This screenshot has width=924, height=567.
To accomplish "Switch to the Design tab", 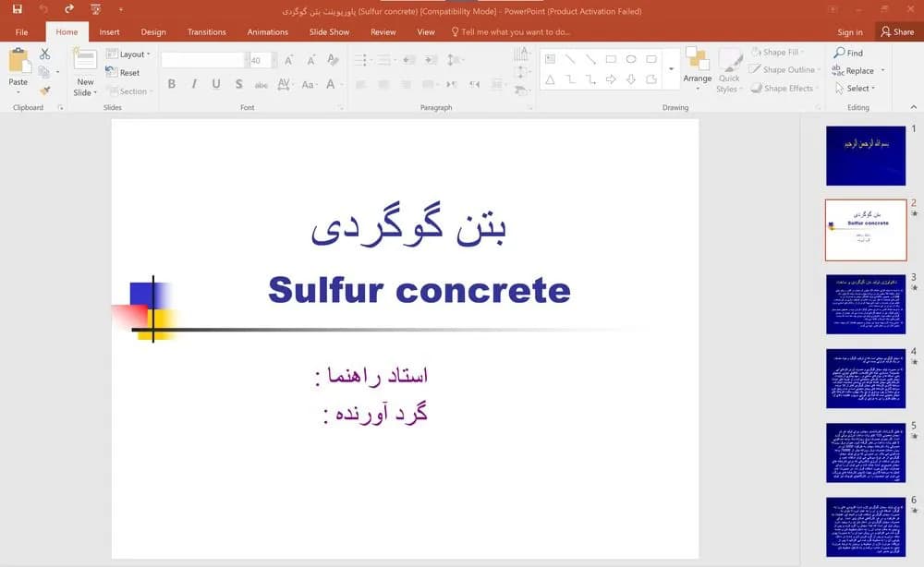I will point(153,32).
